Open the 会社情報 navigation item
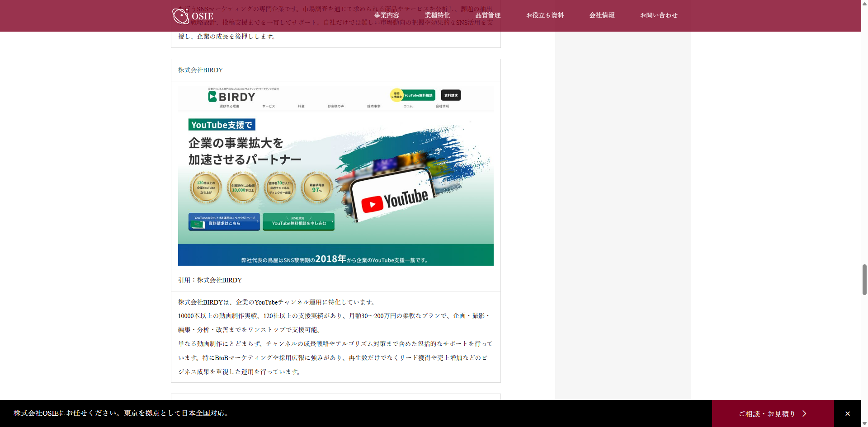This screenshot has height=427, width=868. click(602, 15)
